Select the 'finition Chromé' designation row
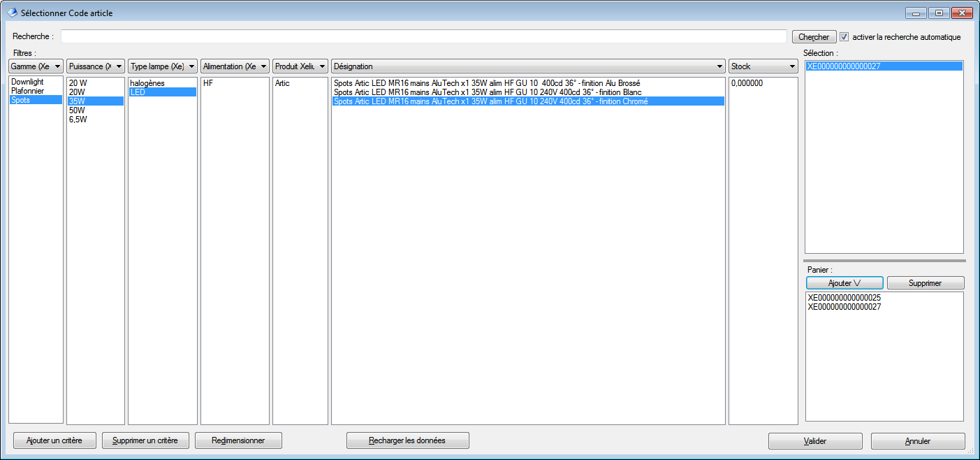The width and height of the screenshot is (980, 460). (x=528, y=101)
